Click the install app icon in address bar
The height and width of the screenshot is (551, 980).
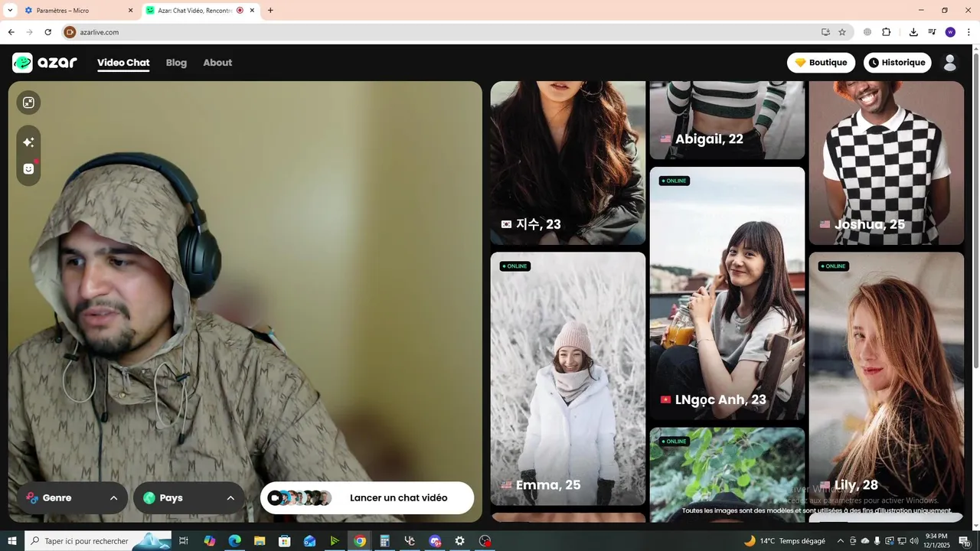pyautogui.click(x=825, y=32)
